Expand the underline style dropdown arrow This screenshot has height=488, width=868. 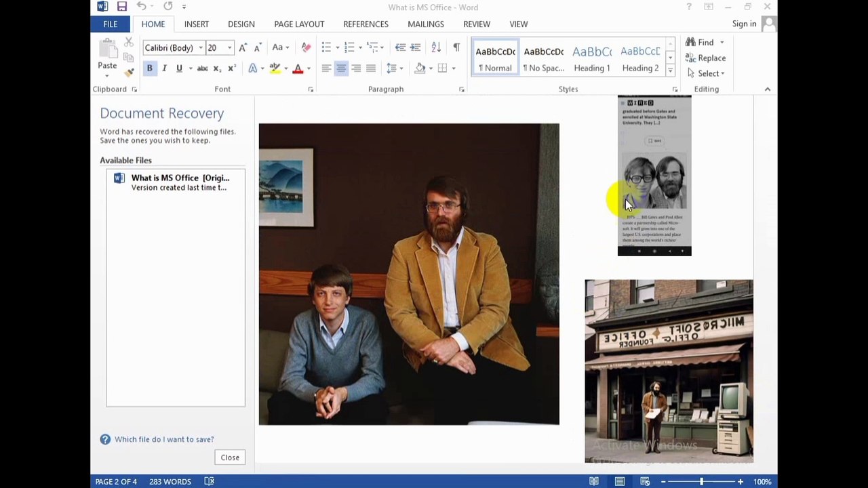click(x=190, y=68)
